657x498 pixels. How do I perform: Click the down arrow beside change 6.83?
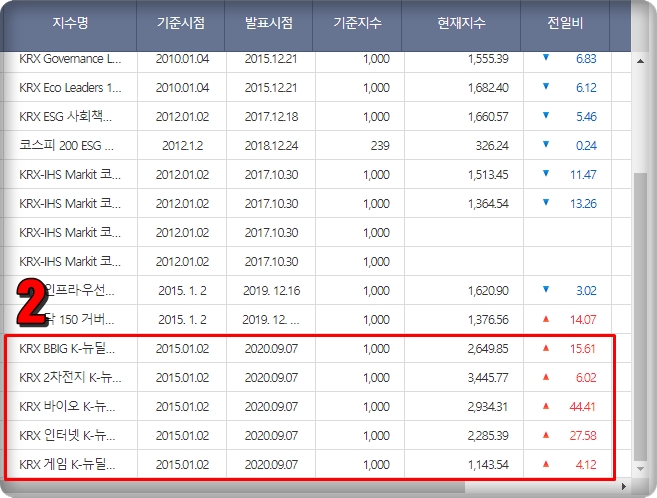[546, 57]
